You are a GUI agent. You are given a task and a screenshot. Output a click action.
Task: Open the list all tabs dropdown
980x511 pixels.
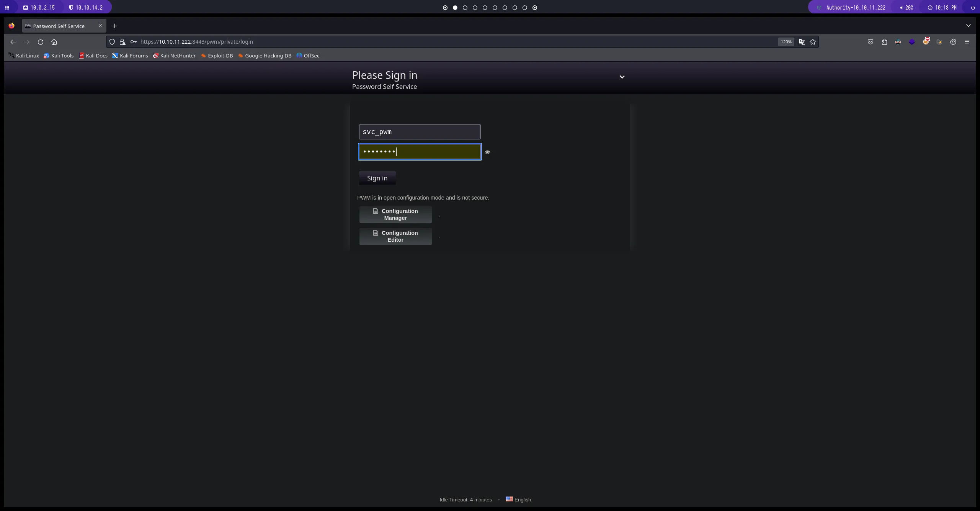tap(968, 26)
